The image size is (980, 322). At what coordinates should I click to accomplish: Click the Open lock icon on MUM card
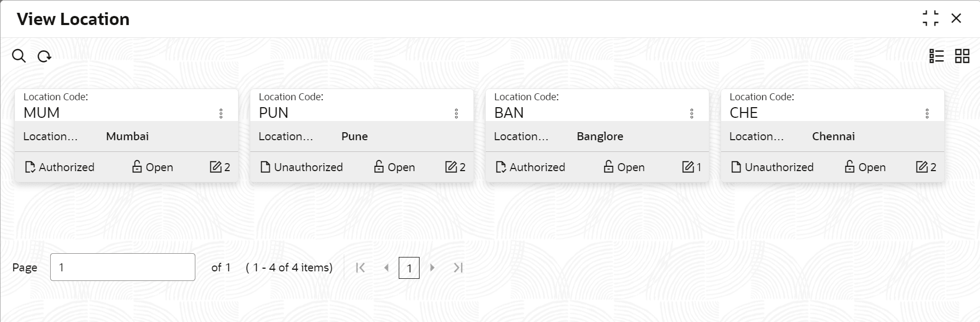point(137,167)
